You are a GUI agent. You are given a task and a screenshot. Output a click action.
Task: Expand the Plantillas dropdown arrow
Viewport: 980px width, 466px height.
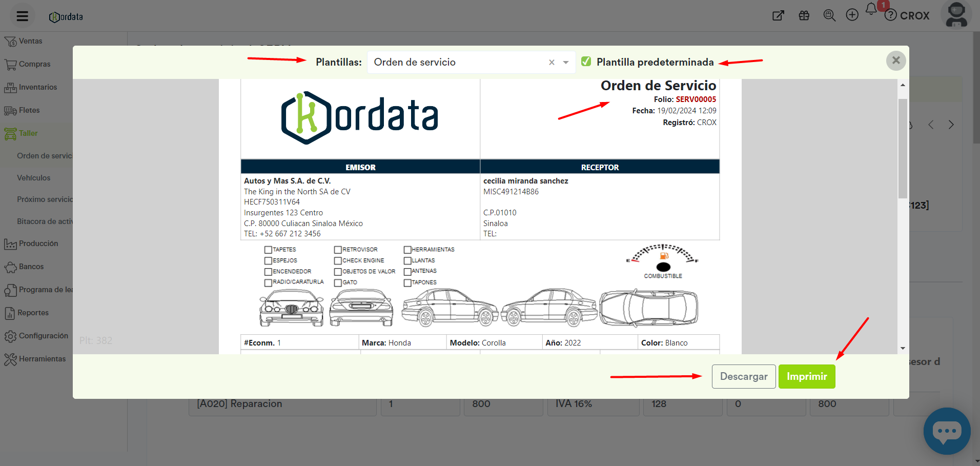(566, 63)
